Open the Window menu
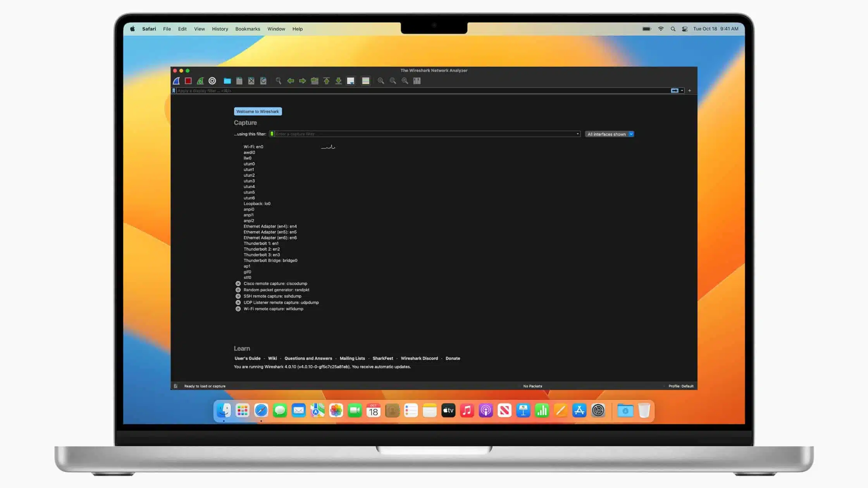The width and height of the screenshot is (868, 488). tap(276, 29)
